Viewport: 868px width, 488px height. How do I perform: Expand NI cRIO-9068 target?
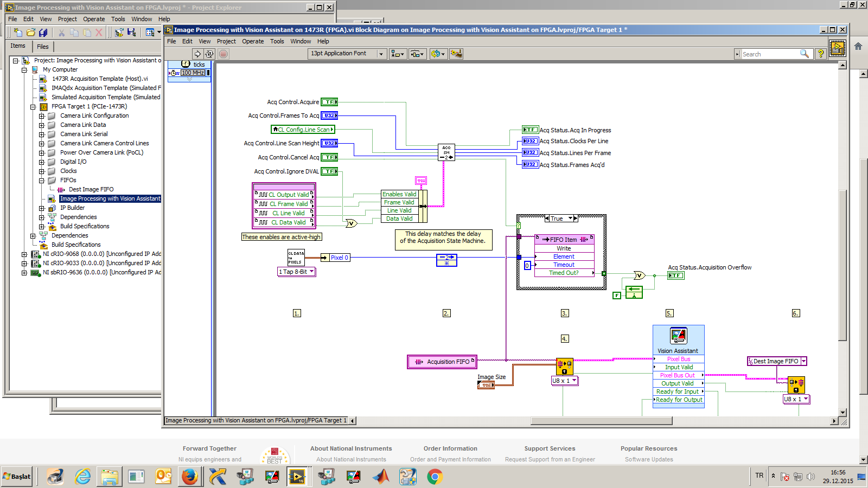pos(24,254)
